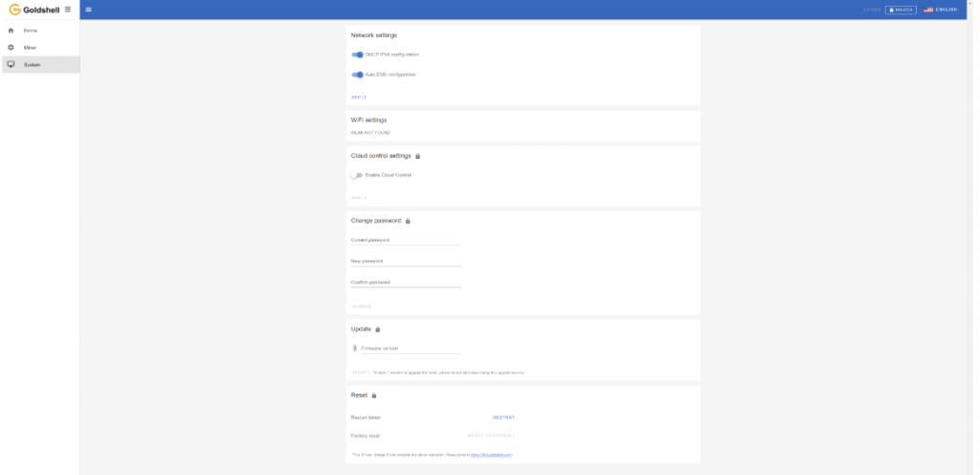Collapse sidebar using hamburger icon beside Goldshell
The width and height of the screenshot is (980, 475).
67,10
